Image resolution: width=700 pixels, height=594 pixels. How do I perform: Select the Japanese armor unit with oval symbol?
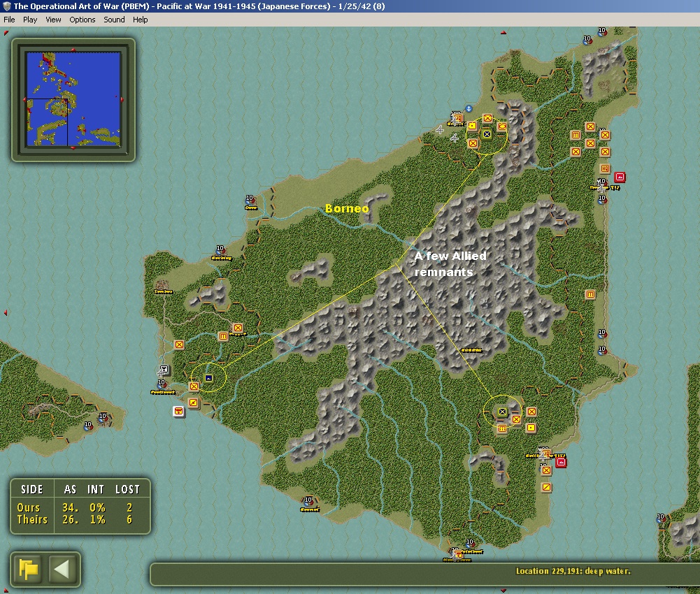point(502,126)
